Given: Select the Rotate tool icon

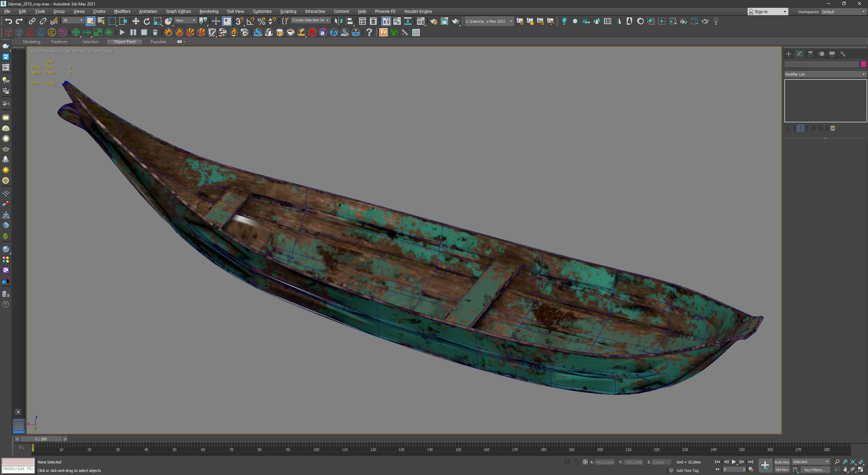Looking at the screenshot, I should pos(146,21).
